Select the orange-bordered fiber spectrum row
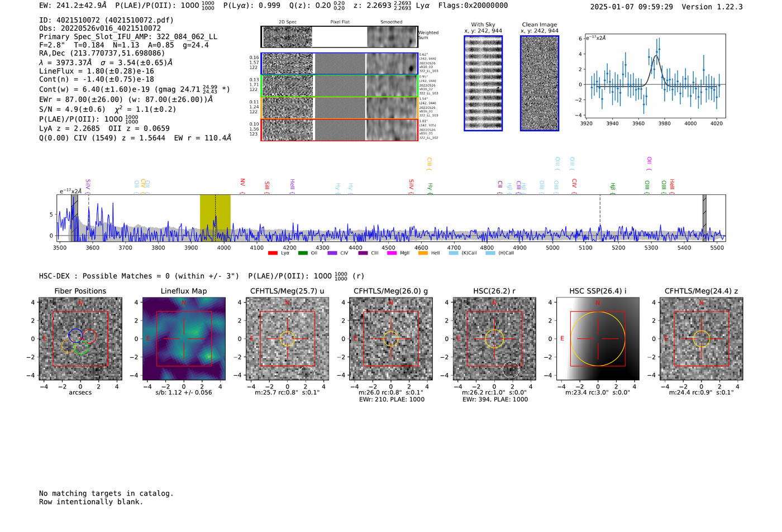 click(x=340, y=108)
